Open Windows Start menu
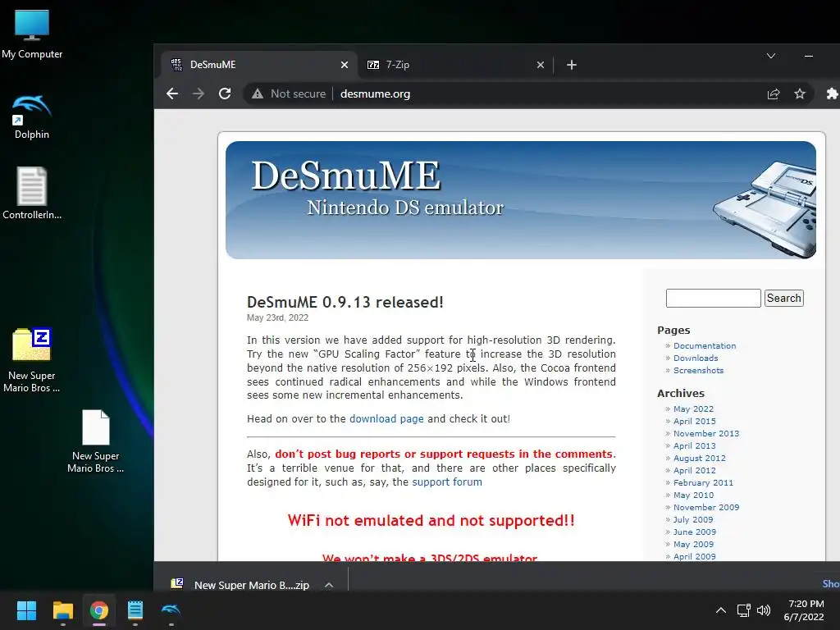Viewport: 840px width, 630px height. [x=26, y=610]
